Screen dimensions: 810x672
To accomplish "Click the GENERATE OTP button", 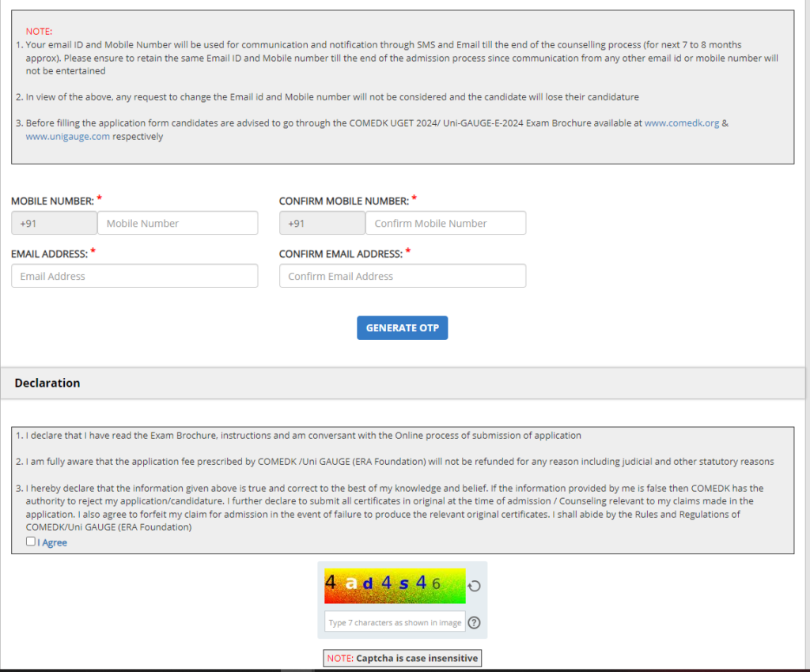I will point(402,327).
